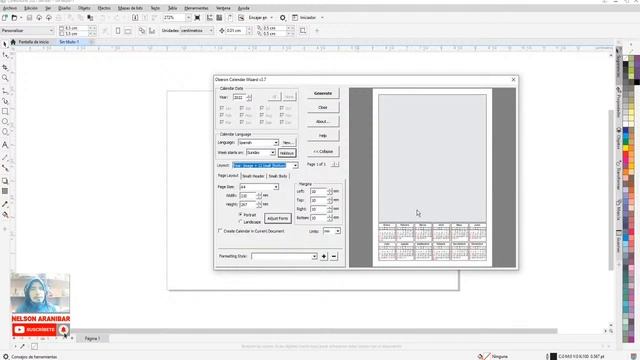Click landscape orientation icon in property bar

click(x=128, y=31)
